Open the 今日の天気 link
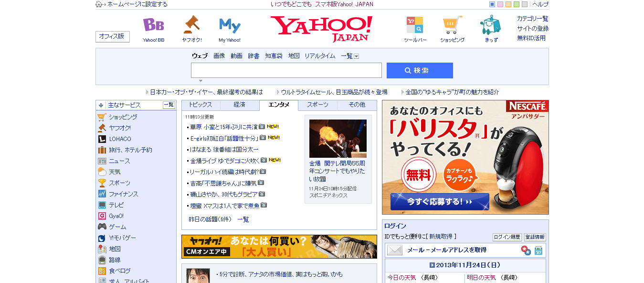Image resolution: width=644 pixels, height=283 pixels. (x=401, y=277)
